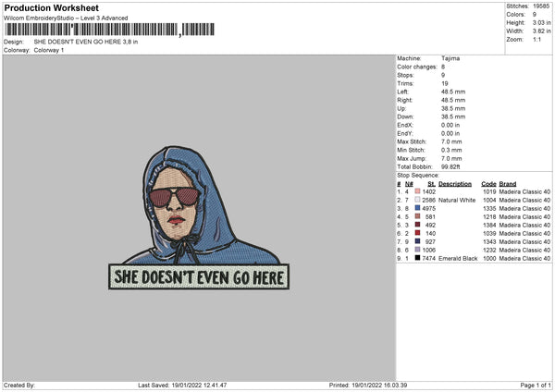Click the stitch count 1402 in row 1
This screenshot has height=392, width=555.
point(429,191)
